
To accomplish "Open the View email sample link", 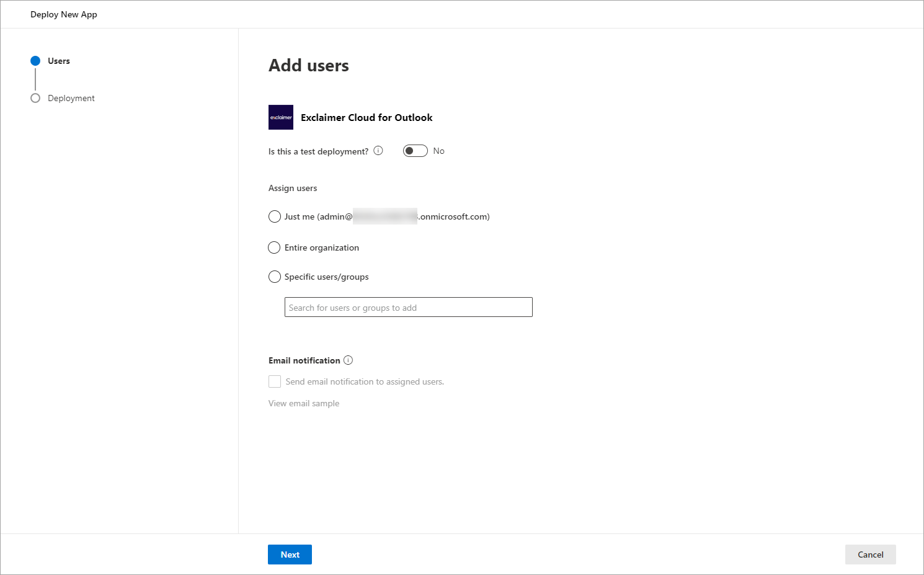I will 304,403.
